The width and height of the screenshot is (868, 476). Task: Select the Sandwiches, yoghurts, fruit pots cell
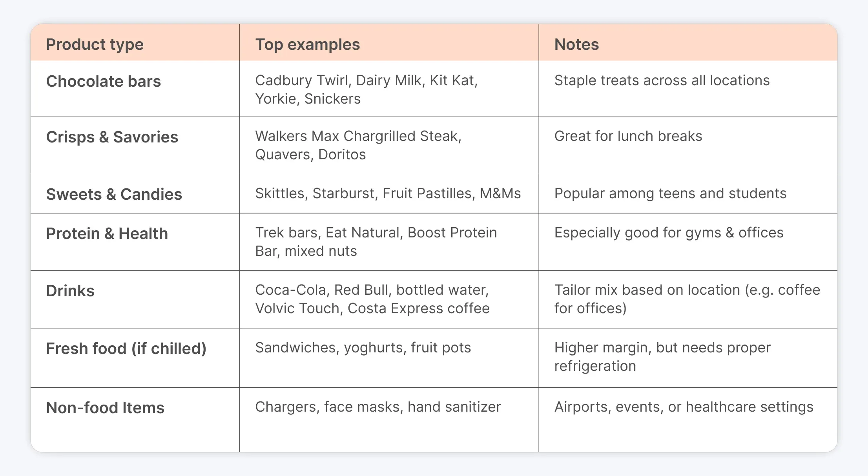point(363,348)
